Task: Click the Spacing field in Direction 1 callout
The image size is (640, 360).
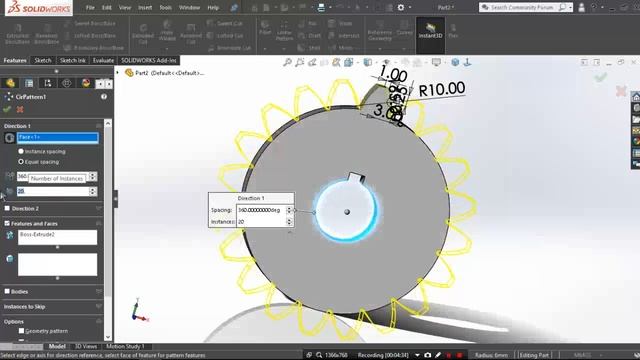Action: (260, 210)
